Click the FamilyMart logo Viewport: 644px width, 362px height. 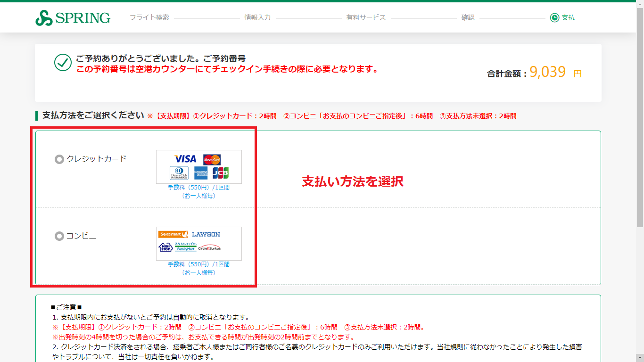185,247
